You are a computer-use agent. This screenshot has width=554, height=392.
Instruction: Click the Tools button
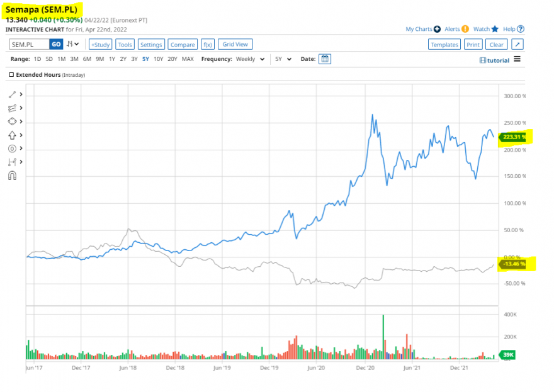[x=125, y=45]
